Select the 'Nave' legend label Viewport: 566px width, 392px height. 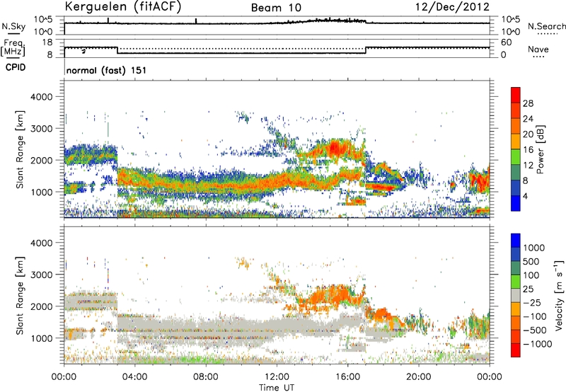(x=538, y=49)
